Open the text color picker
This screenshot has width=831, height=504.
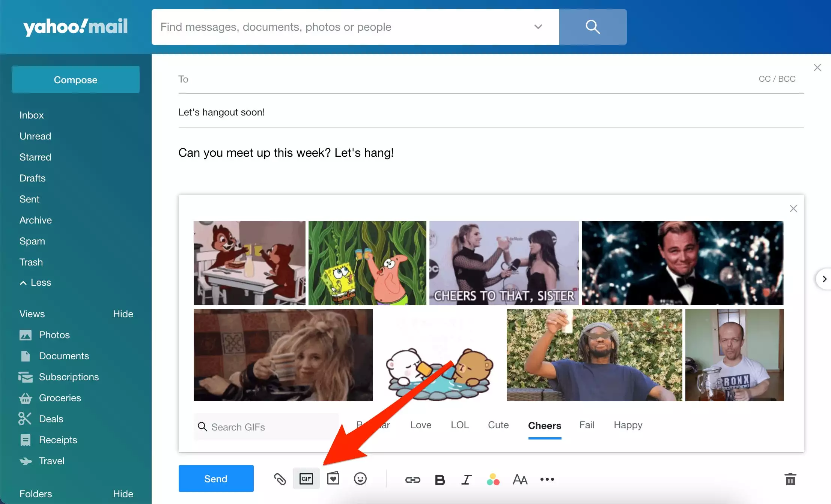click(493, 480)
